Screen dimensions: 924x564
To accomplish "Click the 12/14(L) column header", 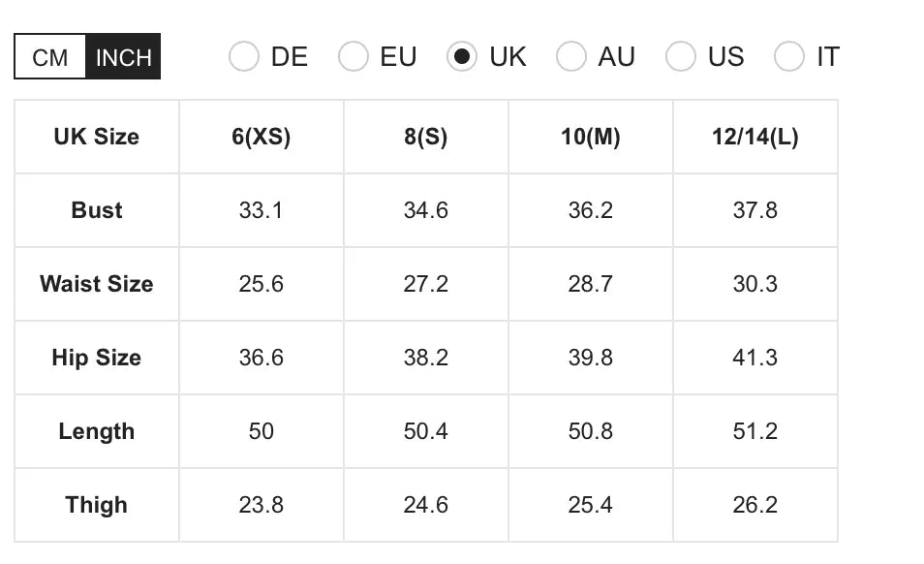I will [x=755, y=137].
